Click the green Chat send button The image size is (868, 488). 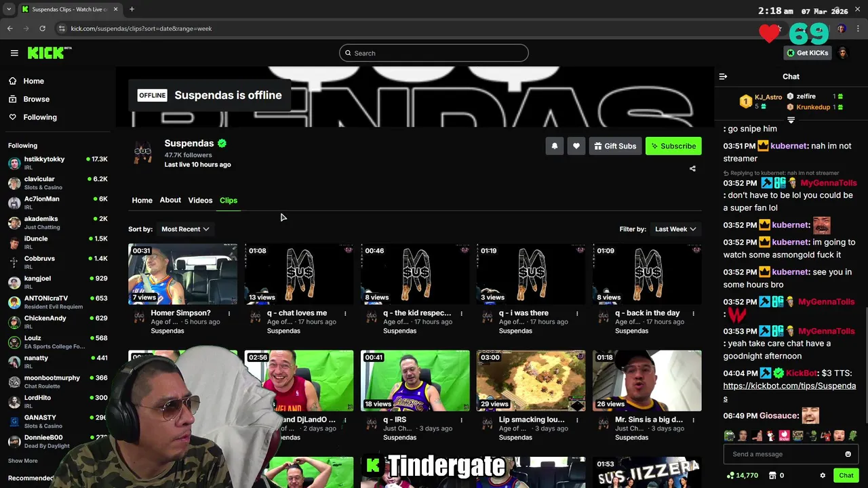(x=846, y=476)
